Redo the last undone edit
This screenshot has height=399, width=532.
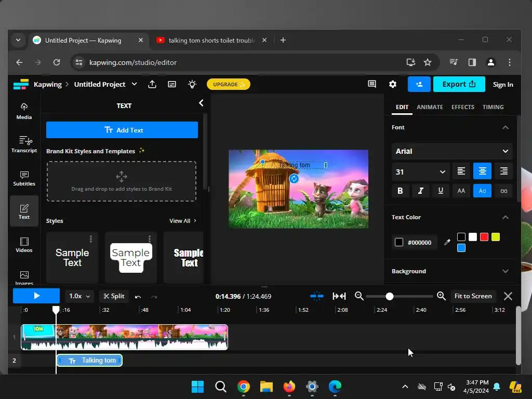[154, 297]
